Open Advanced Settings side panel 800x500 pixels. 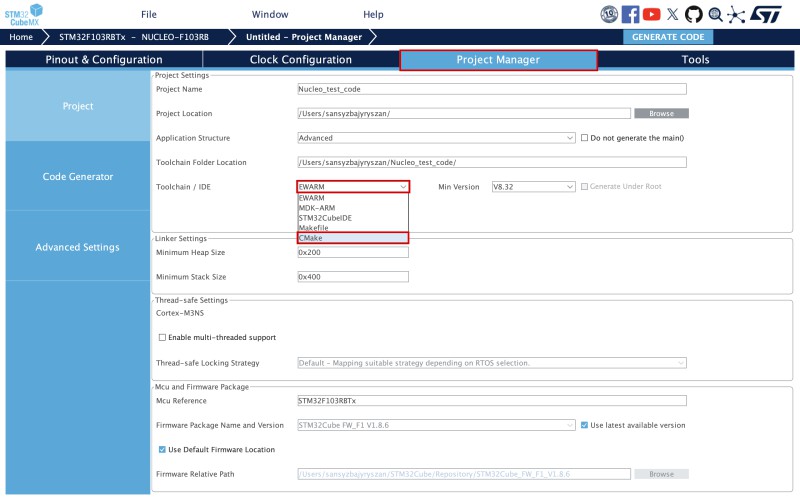tap(78, 247)
